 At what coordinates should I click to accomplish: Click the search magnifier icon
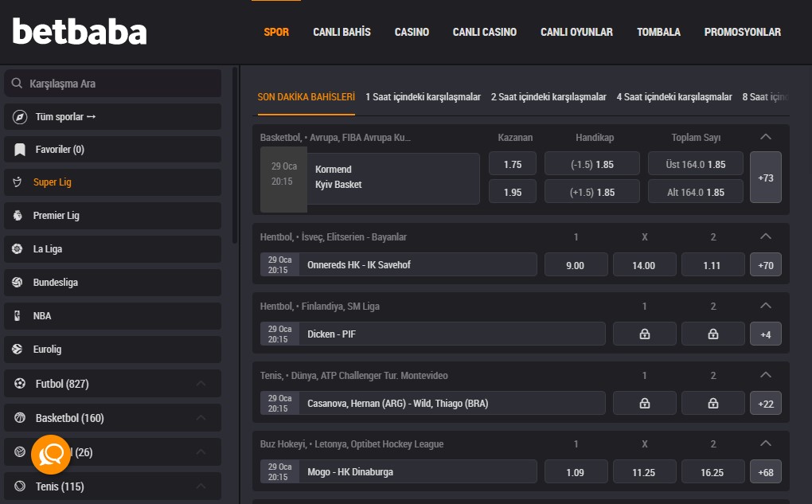point(17,84)
